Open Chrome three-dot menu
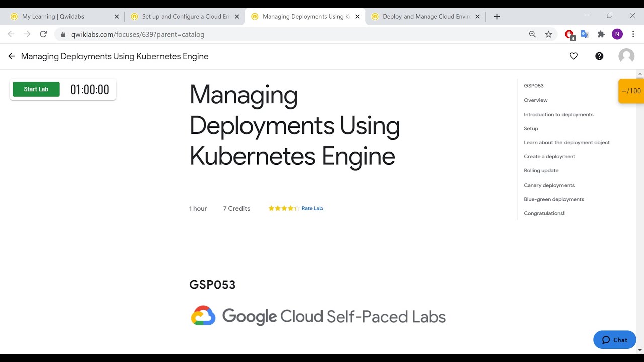 (x=633, y=34)
